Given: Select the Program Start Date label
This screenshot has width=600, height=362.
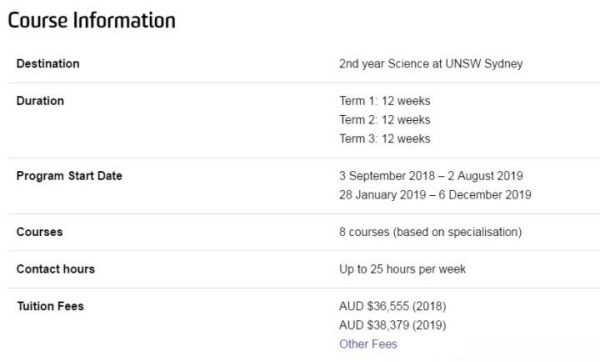Looking at the screenshot, I should pyautogui.click(x=69, y=176).
